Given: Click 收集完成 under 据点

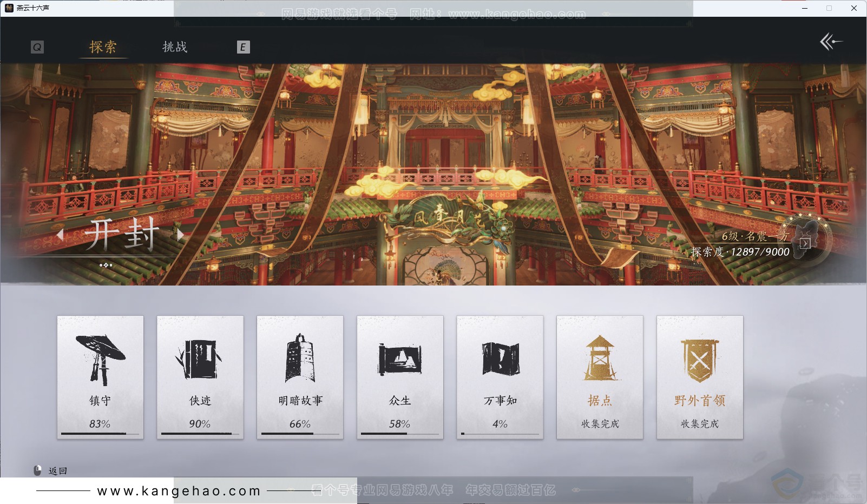Looking at the screenshot, I should point(600,424).
